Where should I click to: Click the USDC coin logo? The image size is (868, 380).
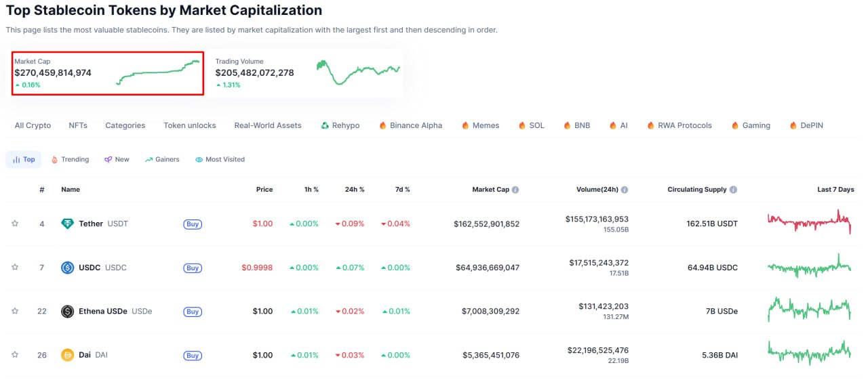point(67,268)
